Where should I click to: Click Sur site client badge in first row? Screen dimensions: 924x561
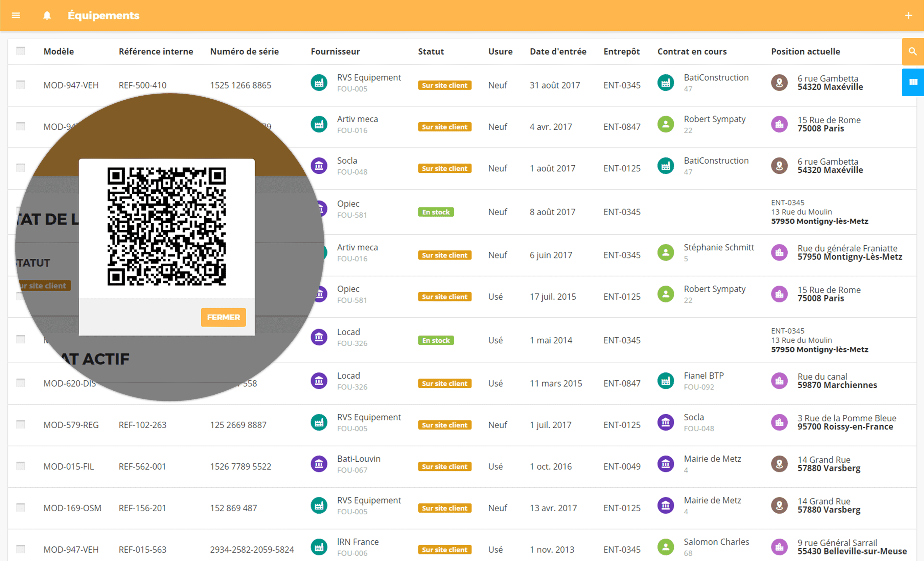point(445,86)
